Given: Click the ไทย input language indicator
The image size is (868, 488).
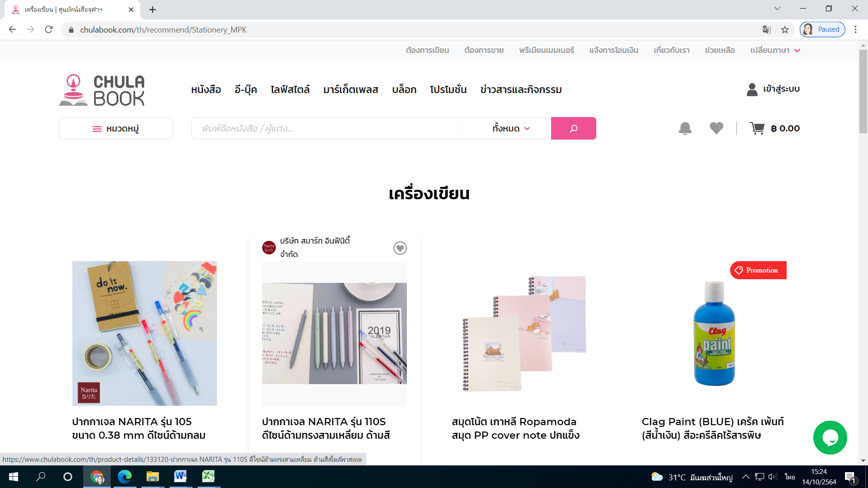Looking at the screenshot, I should pos(790,477).
